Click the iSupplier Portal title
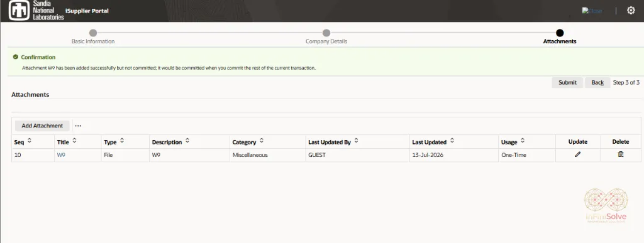 pos(87,11)
